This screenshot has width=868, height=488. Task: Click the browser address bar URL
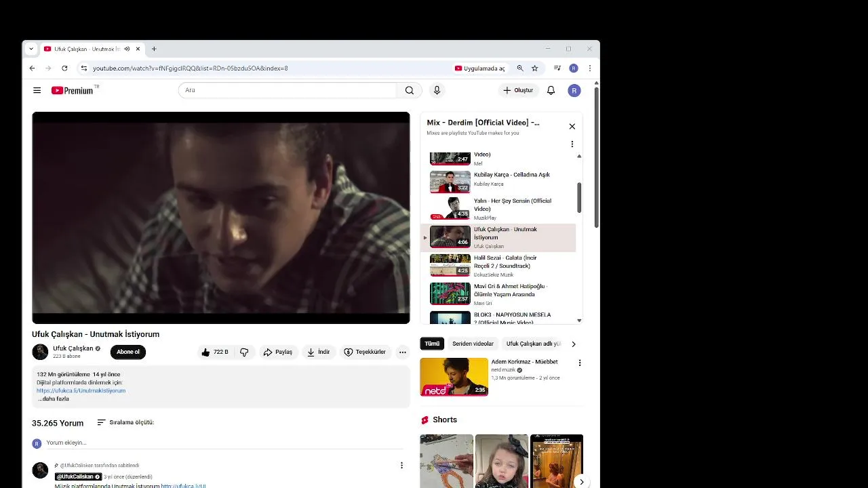click(x=191, y=68)
